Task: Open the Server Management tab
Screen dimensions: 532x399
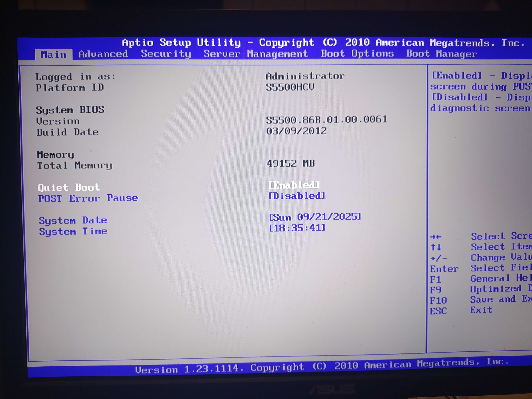Action: tap(256, 54)
